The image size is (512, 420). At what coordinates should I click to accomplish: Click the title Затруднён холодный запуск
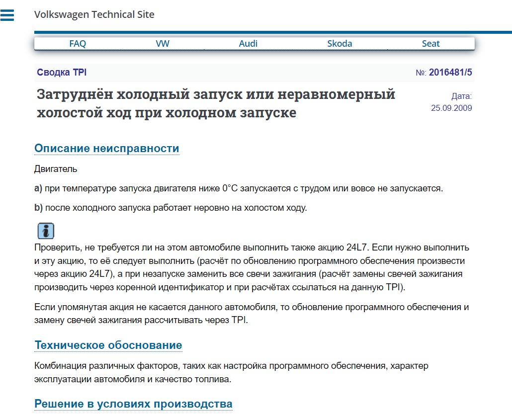216,103
